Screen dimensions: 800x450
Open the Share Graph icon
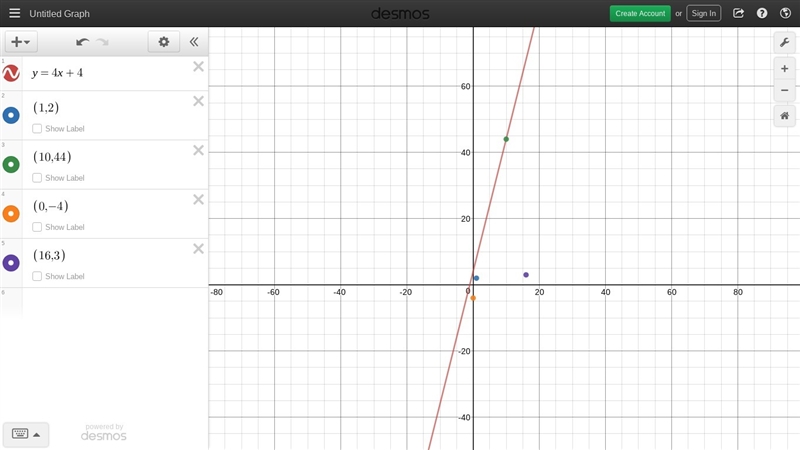pos(738,13)
